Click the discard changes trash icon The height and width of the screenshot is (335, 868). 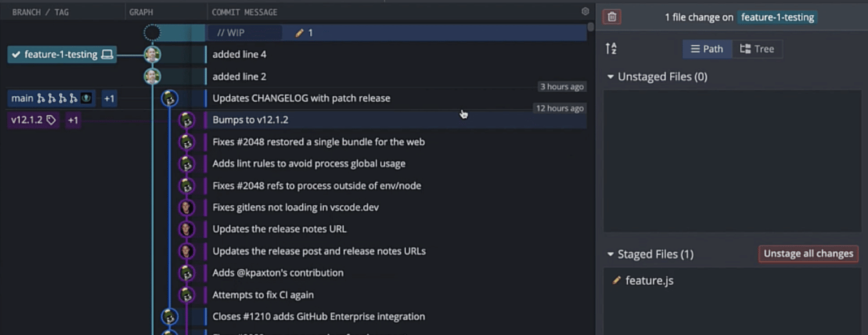click(611, 16)
